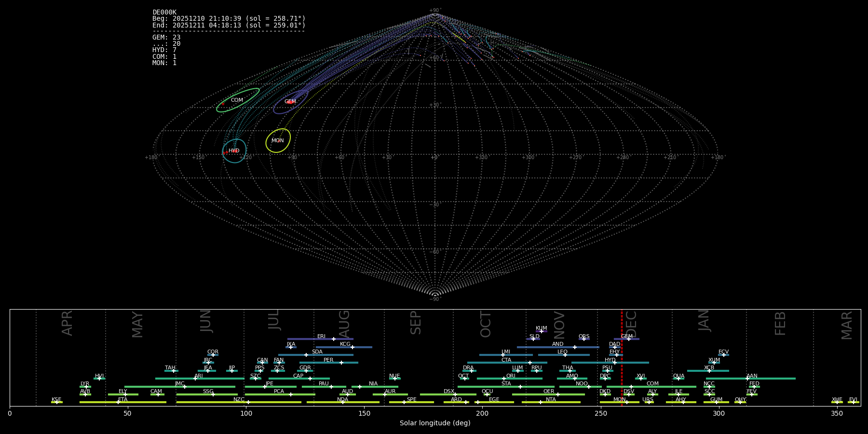Click the 'GEM: 23' count in the legend
This screenshot has height=434, width=868.
166,38
